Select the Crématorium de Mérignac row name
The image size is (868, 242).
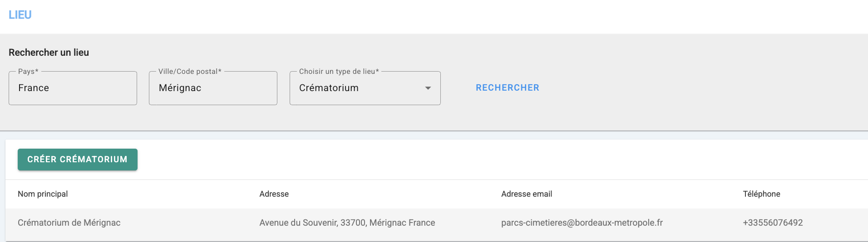pos(69,223)
